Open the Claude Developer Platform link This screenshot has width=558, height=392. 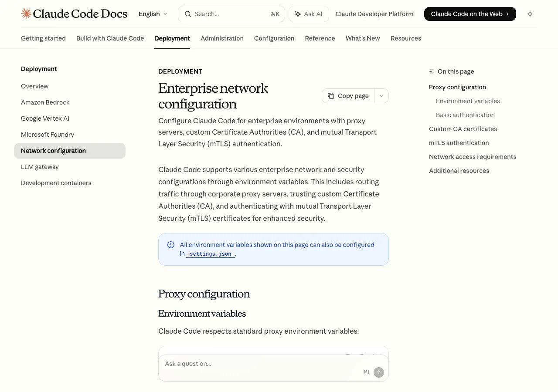click(374, 14)
